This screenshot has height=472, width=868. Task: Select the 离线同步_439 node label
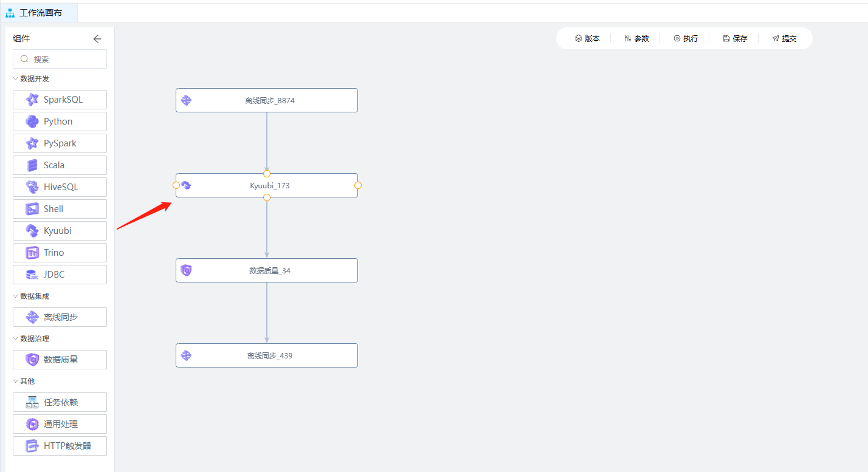[x=270, y=355]
